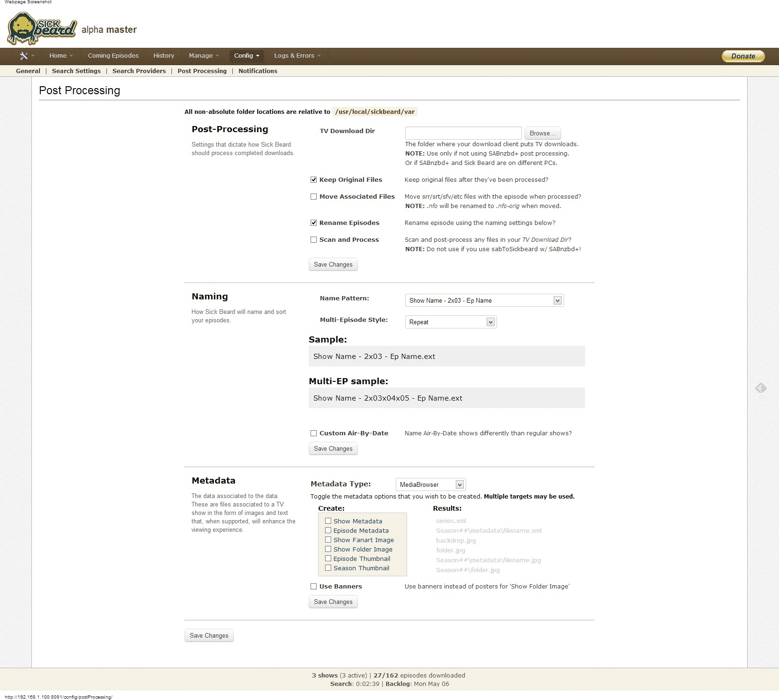Open the Multi-Episode Style dropdown

point(451,322)
